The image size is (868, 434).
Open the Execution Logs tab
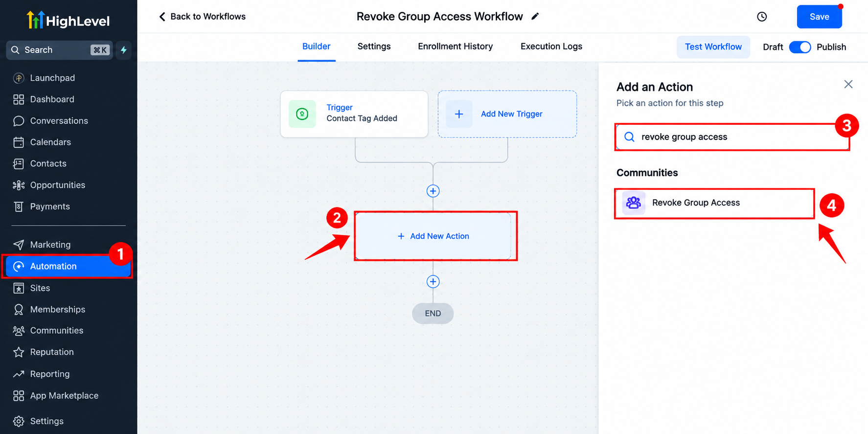pyautogui.click(x=551, y=46)
